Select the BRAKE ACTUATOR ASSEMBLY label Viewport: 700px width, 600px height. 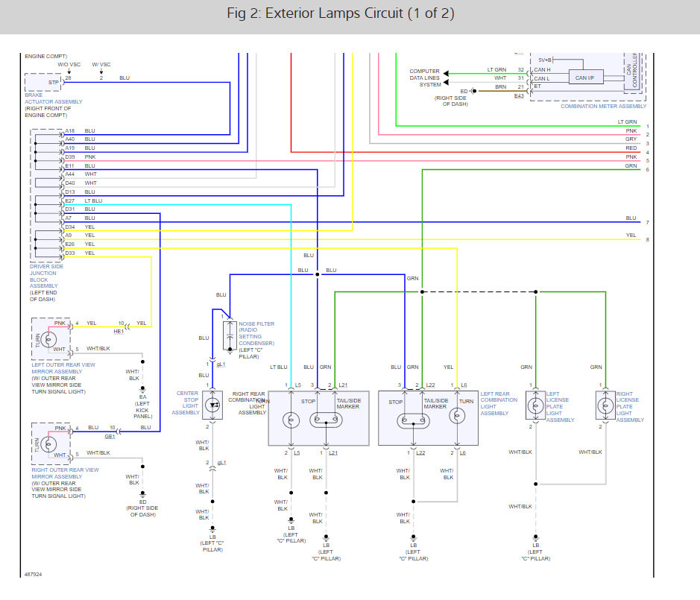point(54,98)
